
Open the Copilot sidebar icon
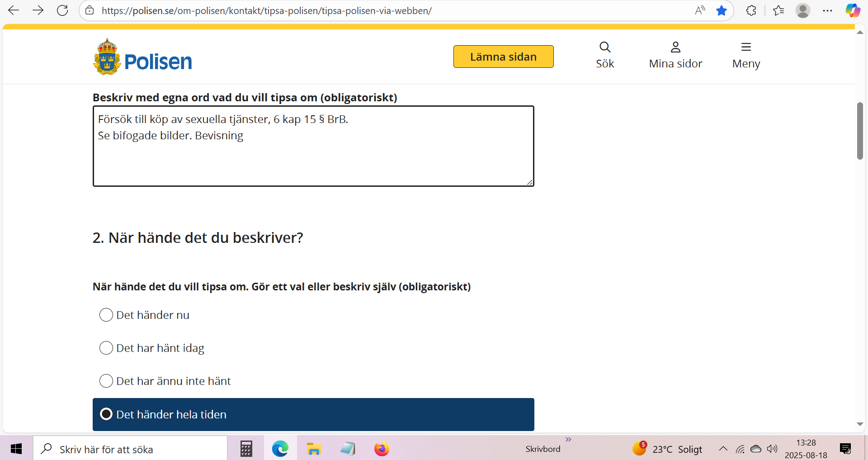coord(853,10)
